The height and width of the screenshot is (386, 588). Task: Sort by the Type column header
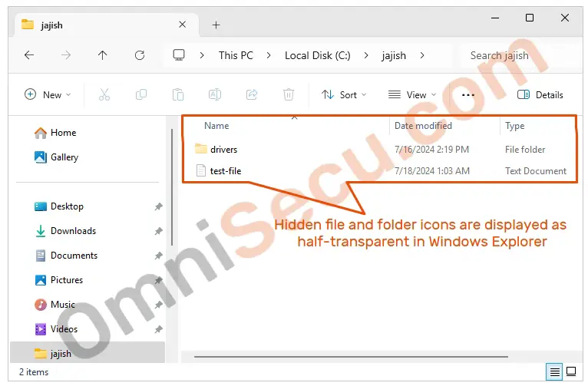coord(514,126)
